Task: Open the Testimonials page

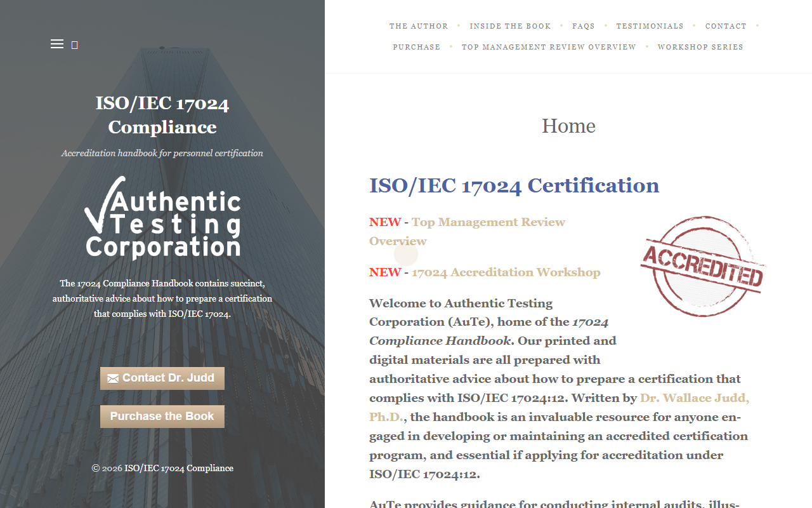Action: [650, 26]
